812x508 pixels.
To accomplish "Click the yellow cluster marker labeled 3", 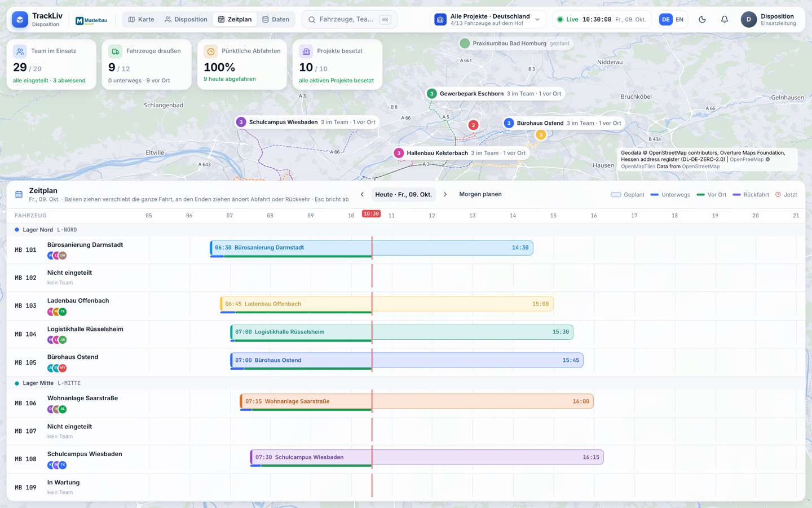I will (540, 135).
